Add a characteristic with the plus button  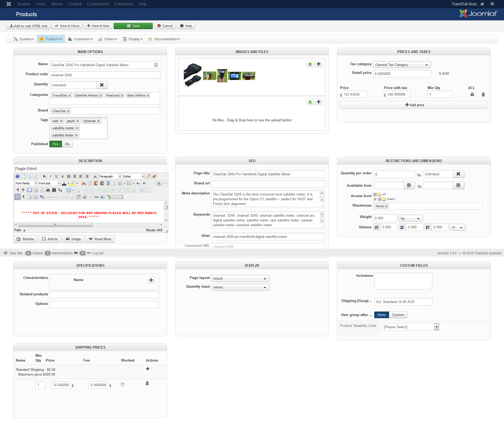click(x=151, y=280)
